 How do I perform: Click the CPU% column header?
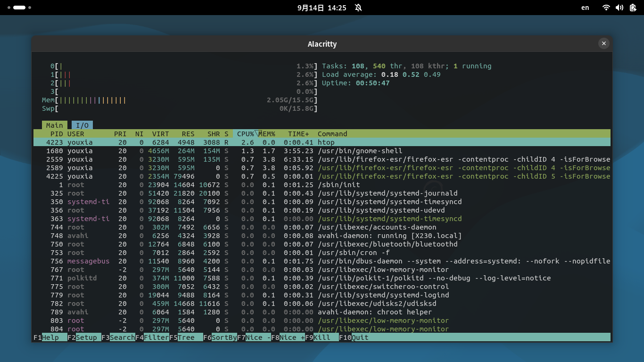(245, 134)
